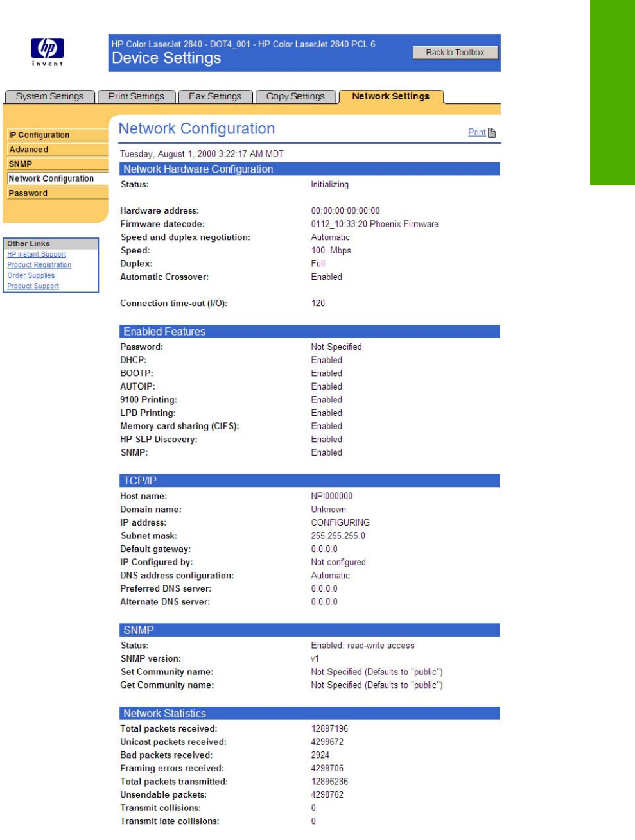Click Enabled Features section header
The image size is (635, 840).
(309, 332)
